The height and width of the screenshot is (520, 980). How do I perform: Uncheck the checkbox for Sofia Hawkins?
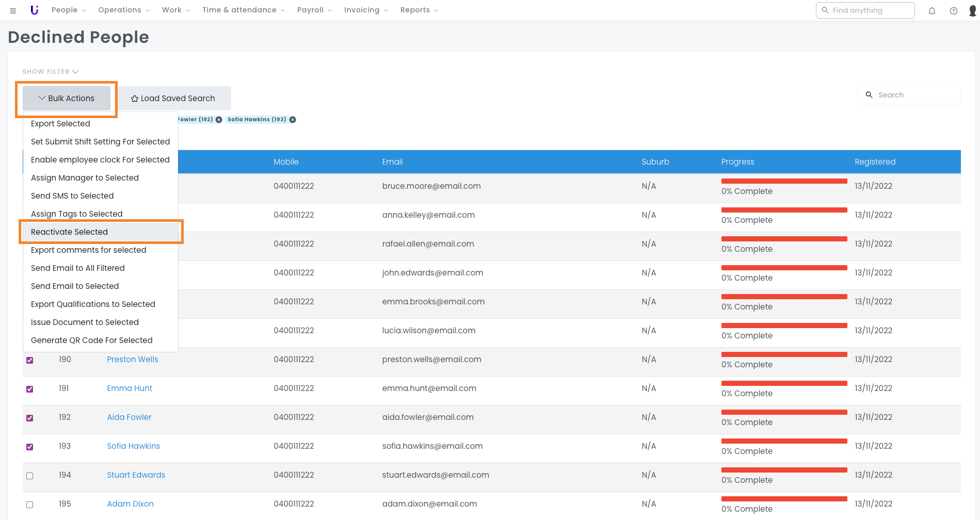coord(30,447)
